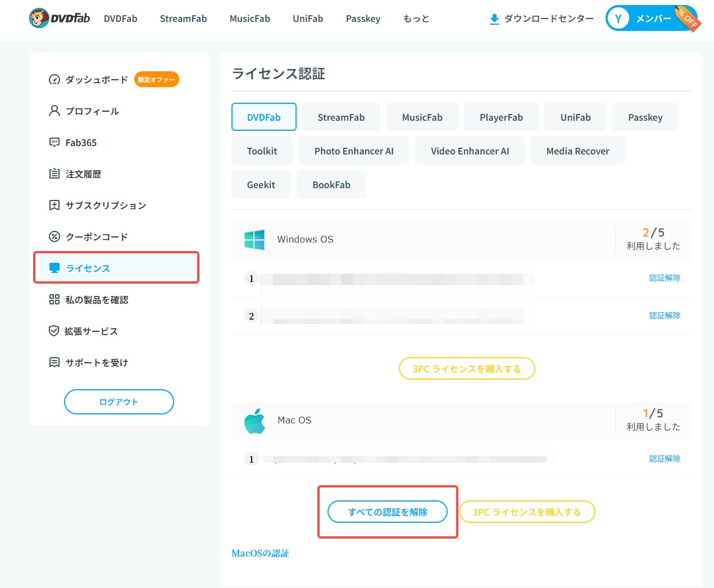Click the Fab365 sidebar icon
This screenshot has height=588, width=714.
coord(54,143)
